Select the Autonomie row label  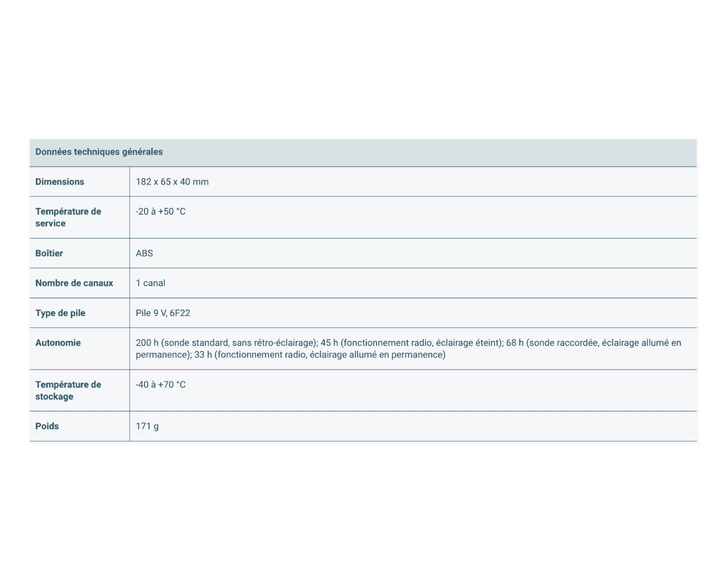(x=58, y=343)
